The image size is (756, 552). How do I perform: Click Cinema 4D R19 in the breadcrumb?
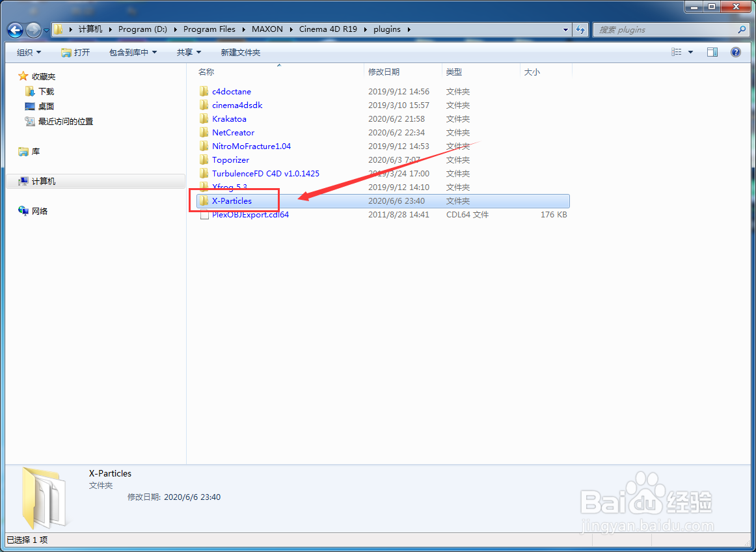(328, 29)
